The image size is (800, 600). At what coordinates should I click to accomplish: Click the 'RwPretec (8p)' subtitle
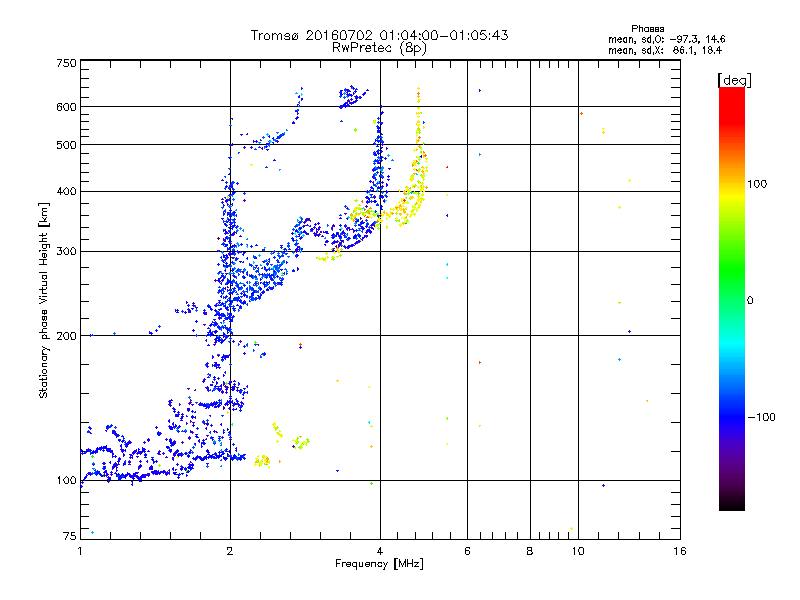(x=379, y=48)
